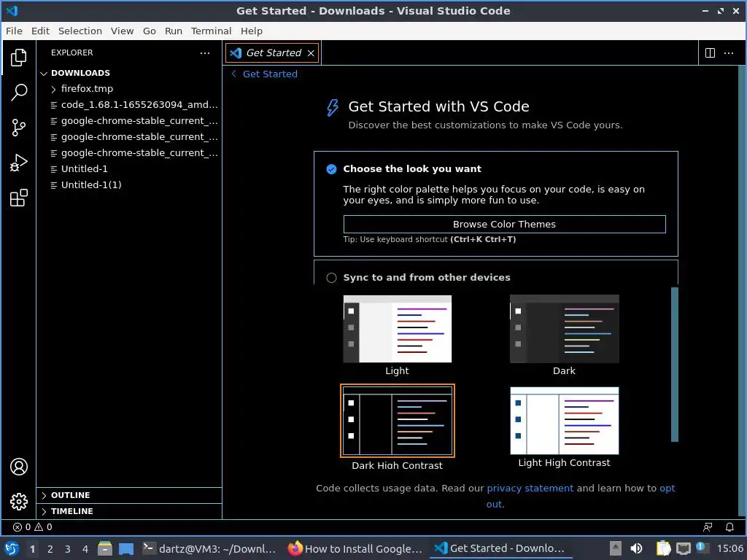
Task: Close the Get Started tab
Action: tap(311, 52)
